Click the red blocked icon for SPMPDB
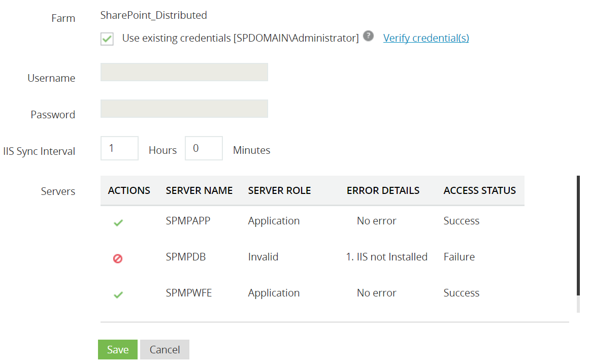This screenshot has width=590, height=364. pyautogui.click(x=118, y=258)
